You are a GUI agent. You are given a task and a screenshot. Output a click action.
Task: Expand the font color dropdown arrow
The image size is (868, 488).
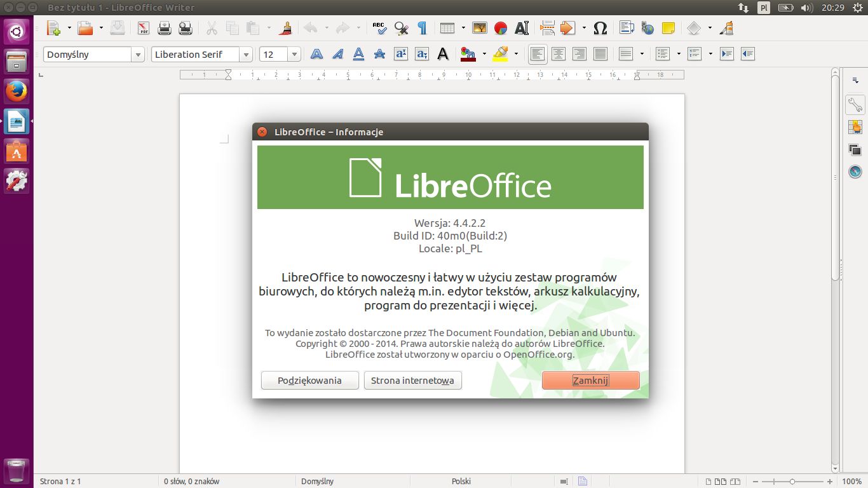484,54
